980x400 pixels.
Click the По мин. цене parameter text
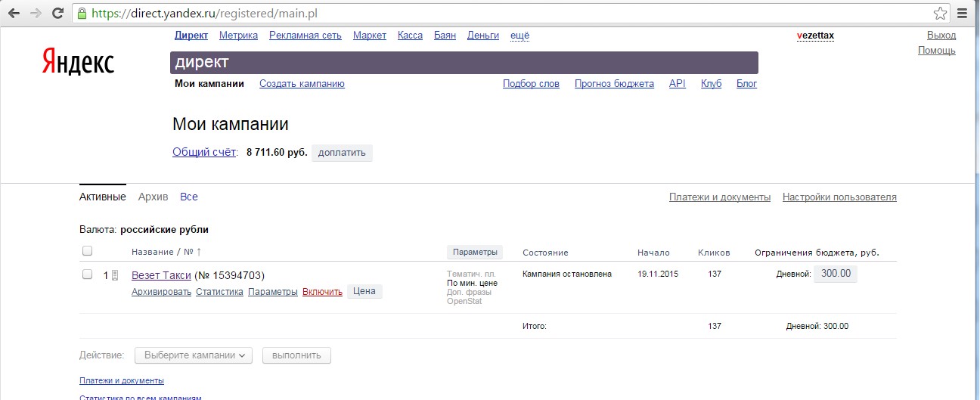point(472,283)
